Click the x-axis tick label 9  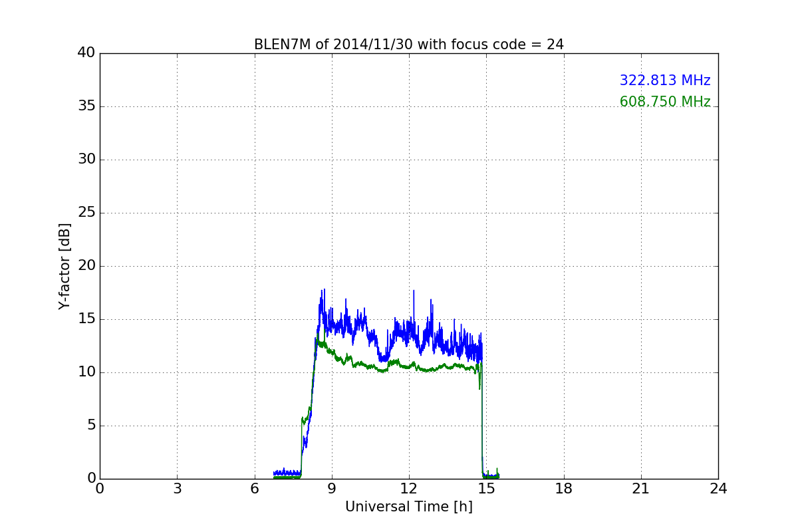[x=332, y=489]
